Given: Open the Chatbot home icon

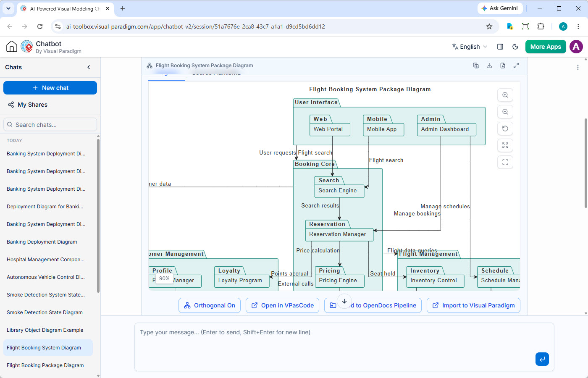Looking at the screenshot, I should pyautogui.click(x=12, y=47).
